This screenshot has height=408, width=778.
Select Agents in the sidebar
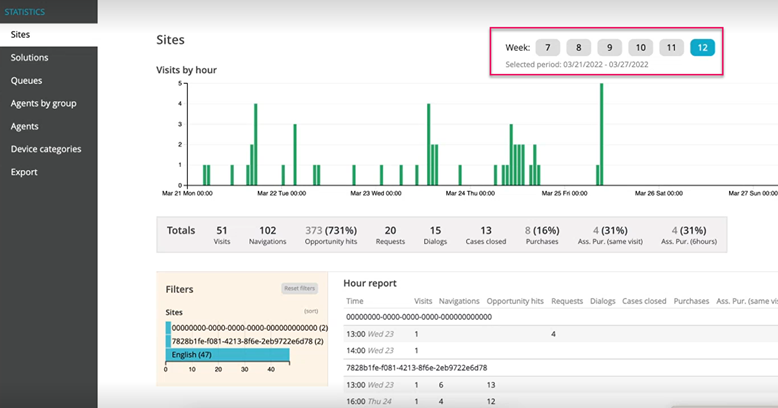25,126
